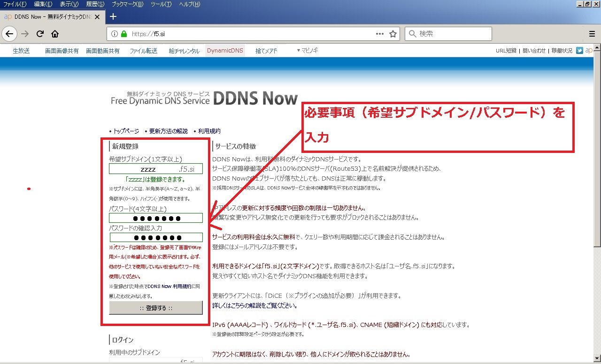Select the DDNS Now browser tab
The image size is (601, 364).
pos(52,17)
